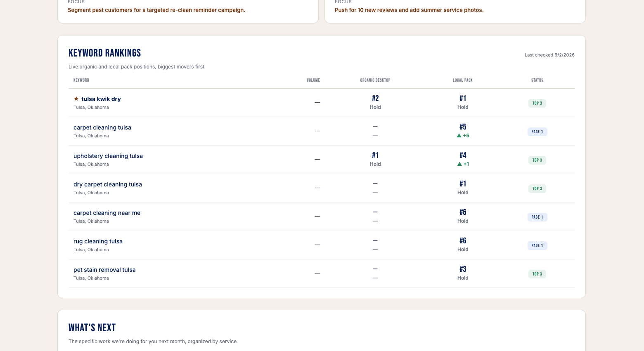Click the green up arrow next to +1
Screen dimensions: 644x351
pos(459,164)
